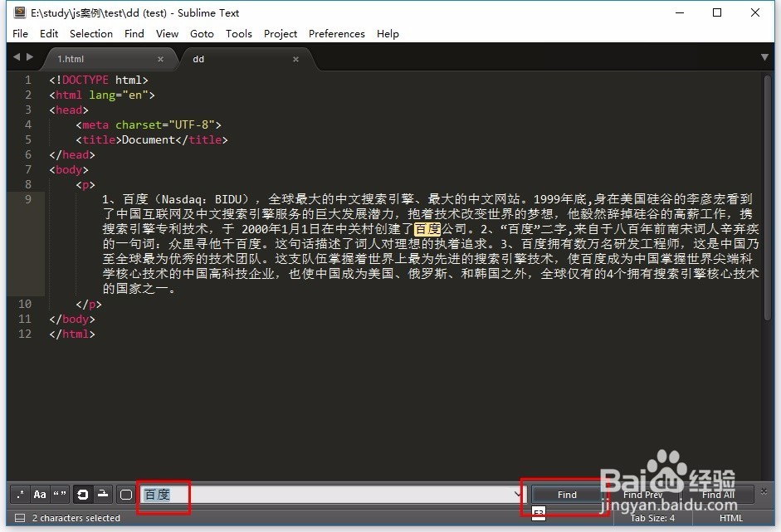This screenshot has width=781, height=532.
Task: Click the <!DOCTYPE html> line
Action: pos(99,80)
